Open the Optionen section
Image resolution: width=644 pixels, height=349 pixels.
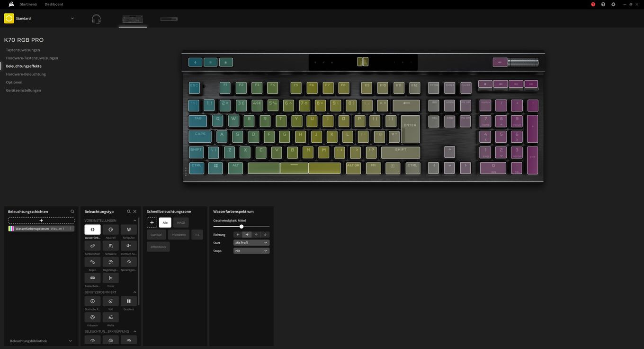[14, 82]
